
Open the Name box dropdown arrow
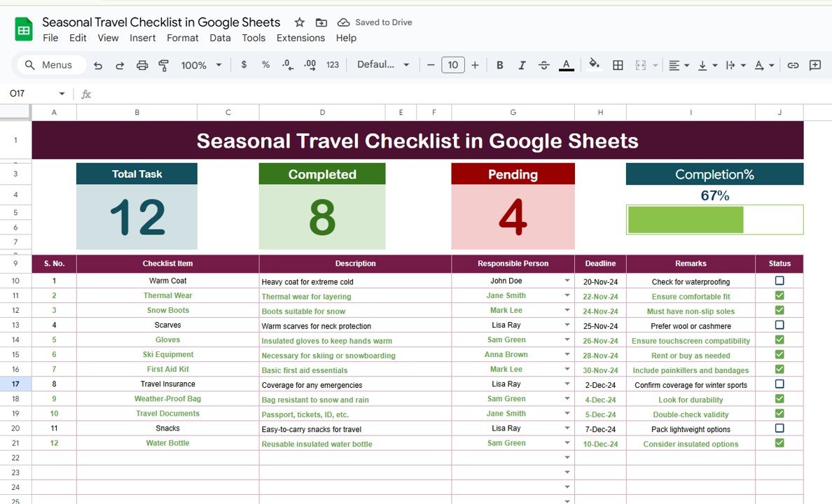click(62, 93)
